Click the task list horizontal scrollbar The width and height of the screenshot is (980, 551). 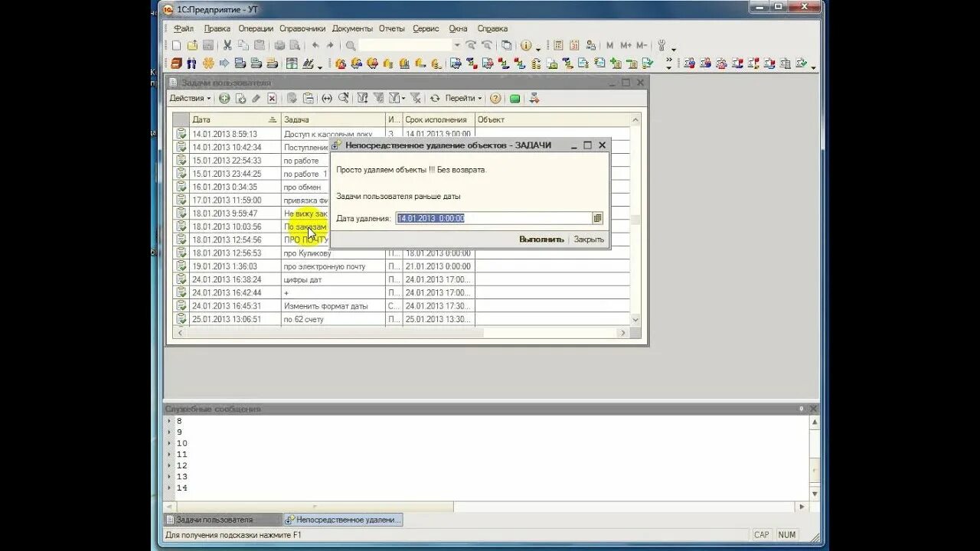(x=403, y=333)
